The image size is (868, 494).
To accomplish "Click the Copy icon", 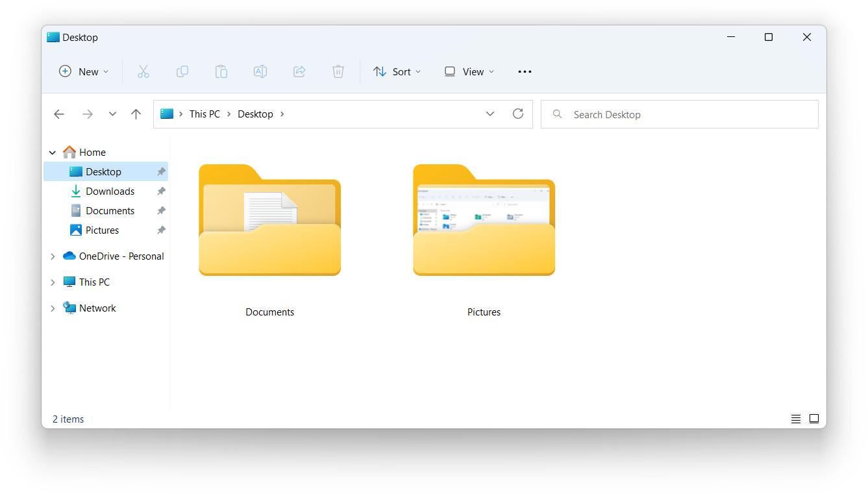I will [182, 71].
